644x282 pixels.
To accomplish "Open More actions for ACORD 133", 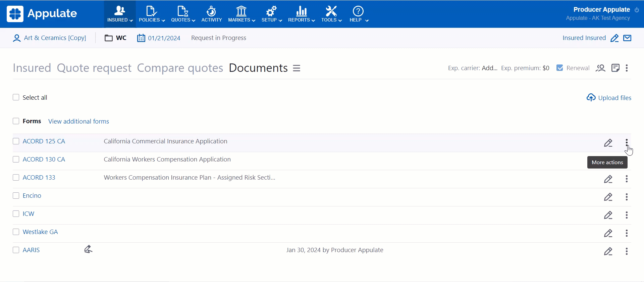I will 627,179.
